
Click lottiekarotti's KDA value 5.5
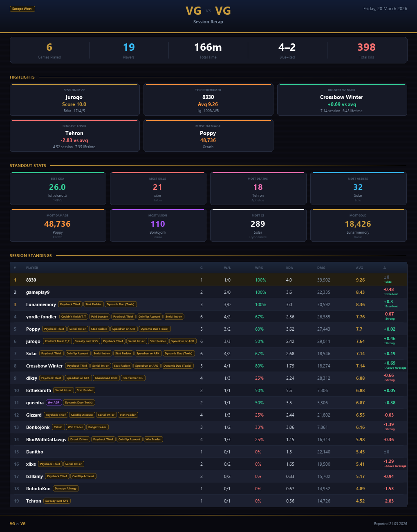pos(289,390)
